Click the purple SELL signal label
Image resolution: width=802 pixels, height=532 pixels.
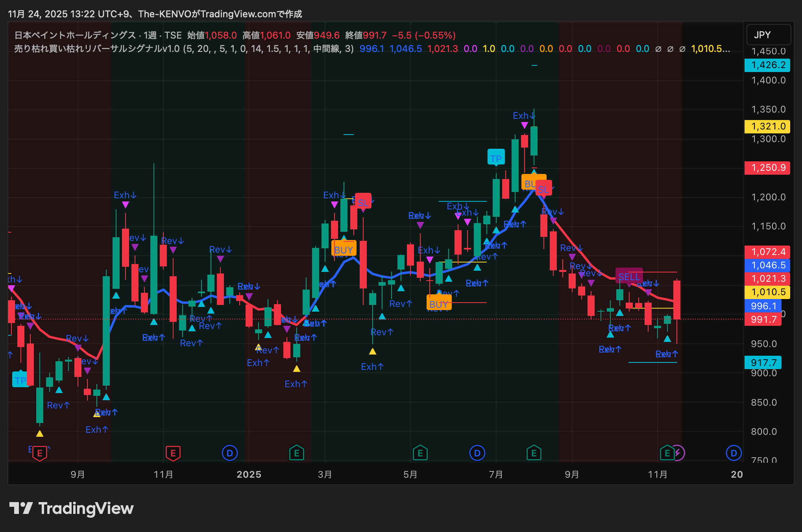click(629, 277)
